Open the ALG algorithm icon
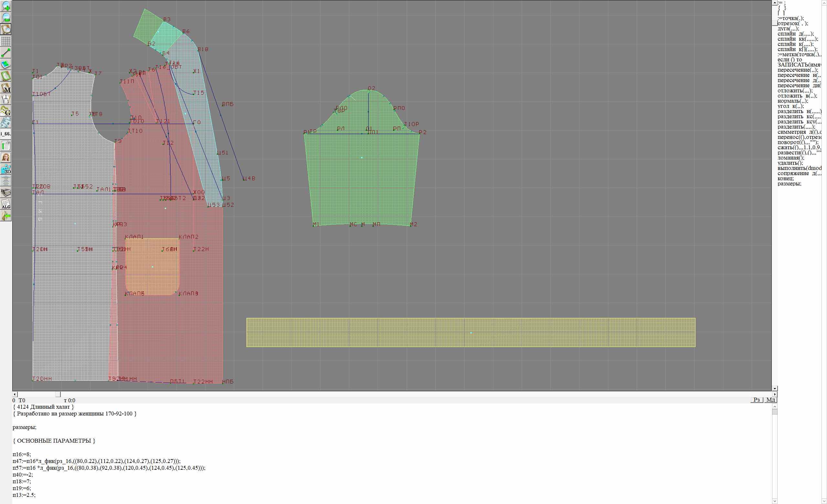Screen dimensions: 827x504 point(6,204)
